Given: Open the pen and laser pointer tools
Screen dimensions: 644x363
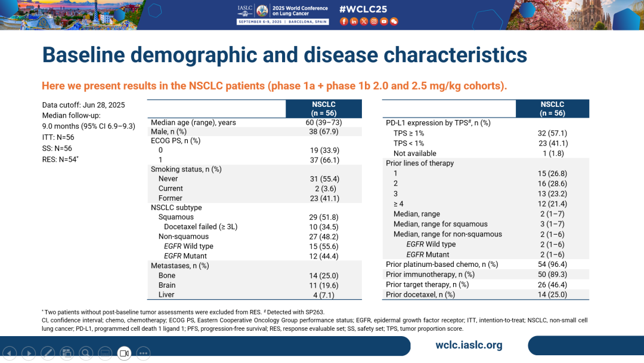Looking at the screenshot, I should tap(48, 353).
